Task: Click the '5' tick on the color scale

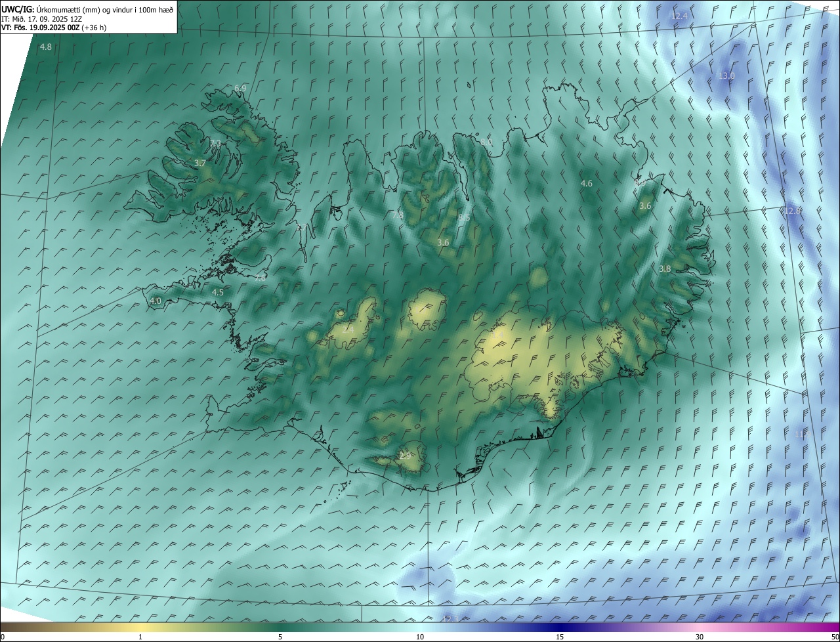Action: (280, 637)
